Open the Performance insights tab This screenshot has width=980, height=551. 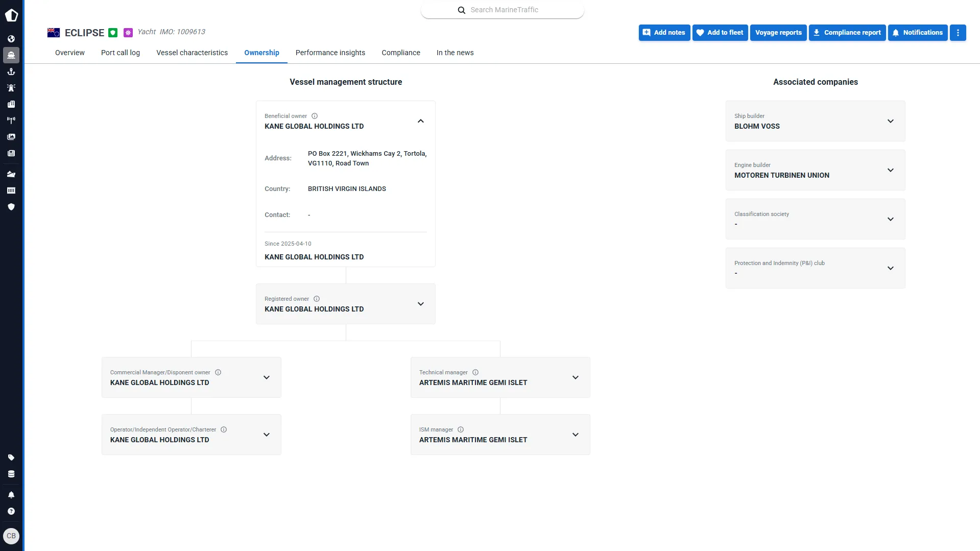[x=330, y=53]
